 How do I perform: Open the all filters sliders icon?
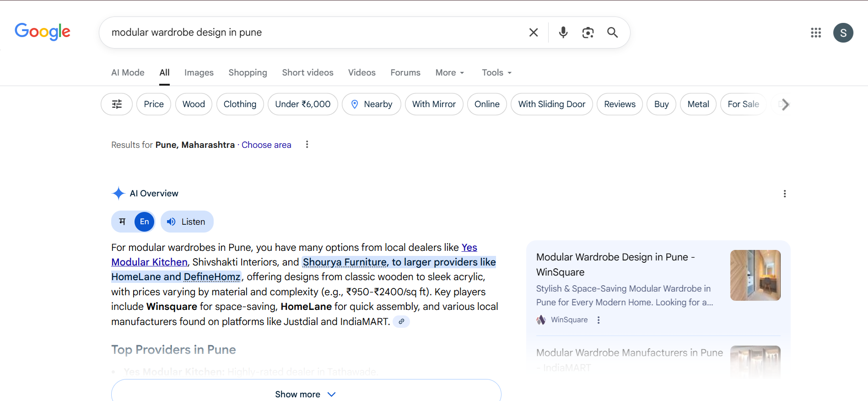coord(117,104)
